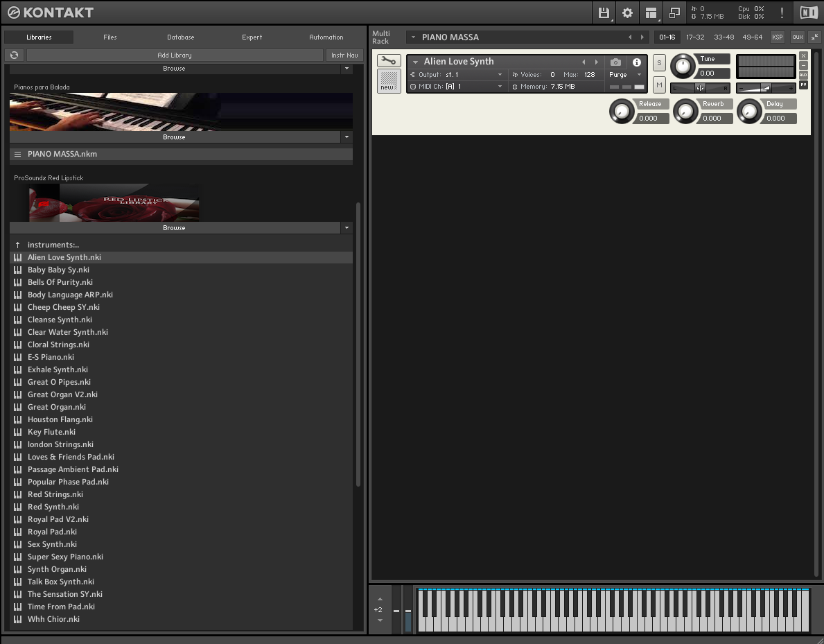The width and height of the screenshot is (824, 644).
Task: Select rack page 17-32
Action: click(695, 37)
